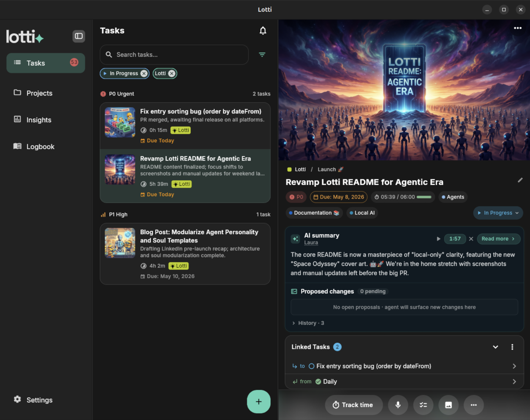Click the green time progress bar

pos(424,197)
